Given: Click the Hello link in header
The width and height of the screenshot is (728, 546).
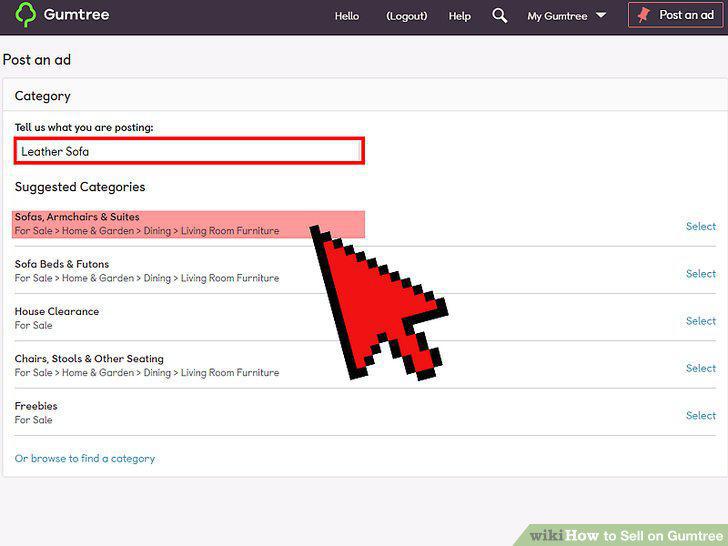Looking at the screenshot, I should click(x=347, y=16).
